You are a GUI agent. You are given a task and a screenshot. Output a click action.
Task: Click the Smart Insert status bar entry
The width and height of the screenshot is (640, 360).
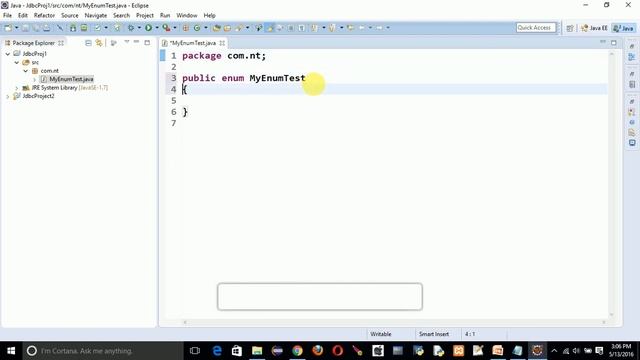[433, 334]
